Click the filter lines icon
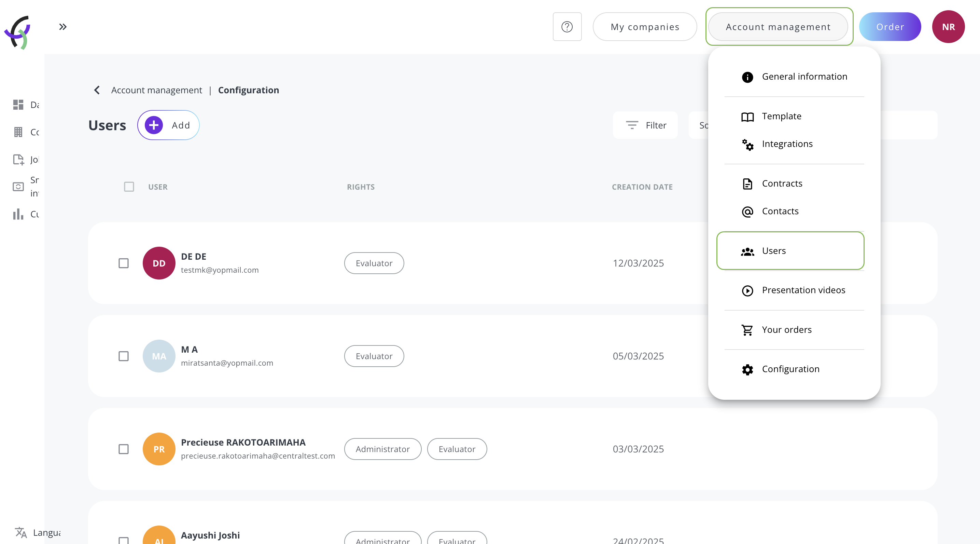The image size is (980, 544). tap(632, 125)
